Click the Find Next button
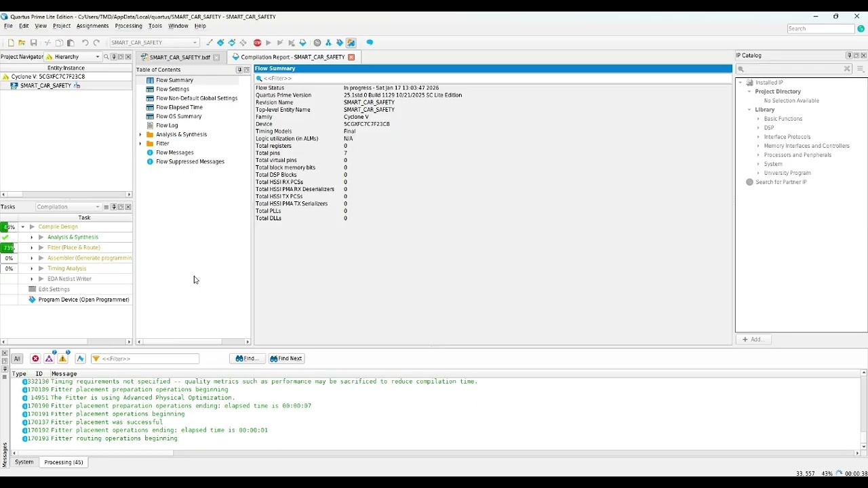Screen dimensions: 868x488 click(x=286, y=359)
